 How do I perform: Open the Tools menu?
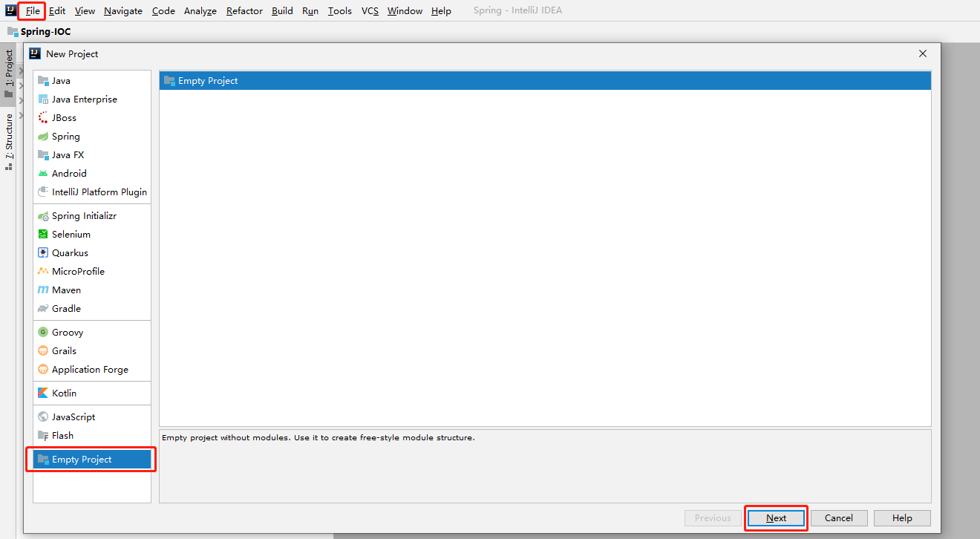tap(340, 11)
